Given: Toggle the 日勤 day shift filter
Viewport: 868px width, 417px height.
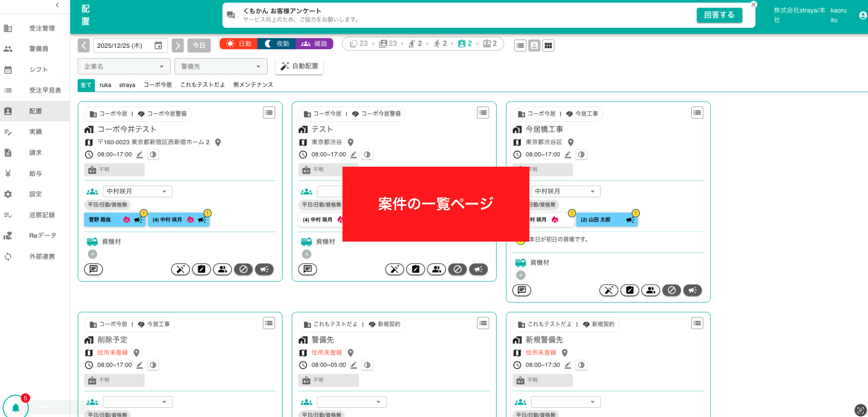Looking at the screenshot, I should 239,44.
